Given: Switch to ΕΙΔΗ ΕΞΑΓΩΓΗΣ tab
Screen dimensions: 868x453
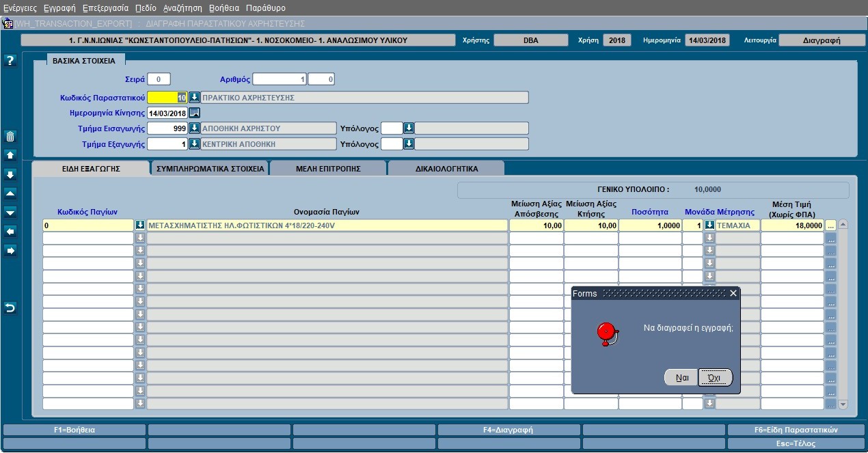Looking at the screenshot, I should point(91,168).
